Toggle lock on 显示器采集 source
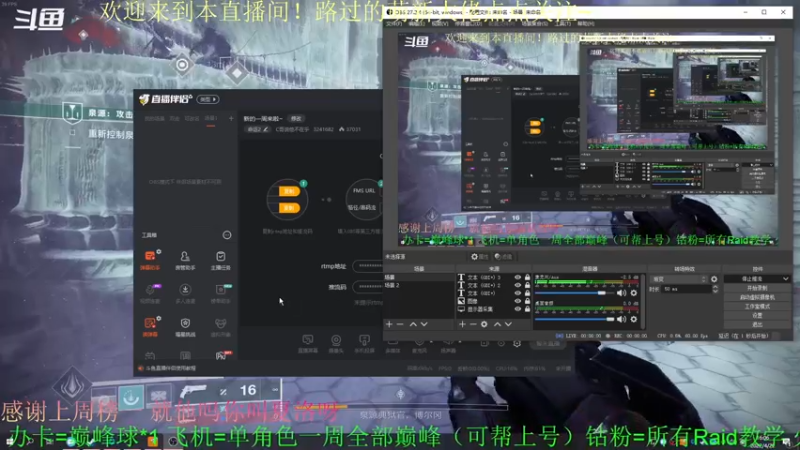 527,309
